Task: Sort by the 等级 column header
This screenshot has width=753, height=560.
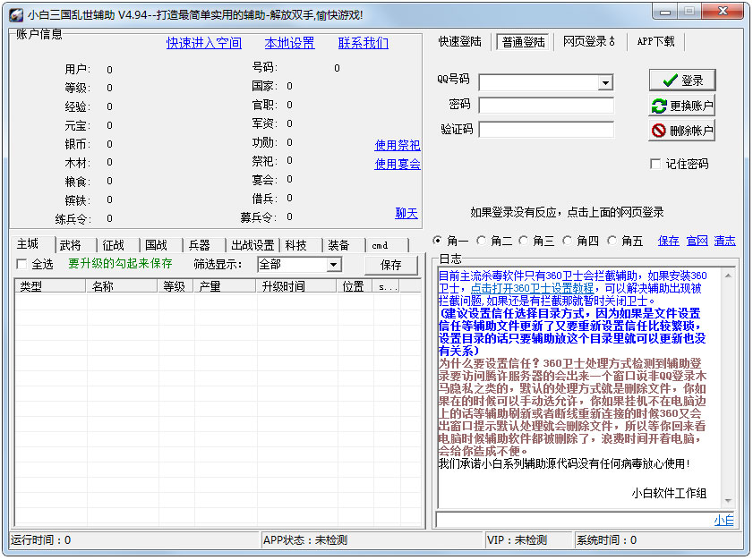Action: pyautogui.click(x=175, y=286)
